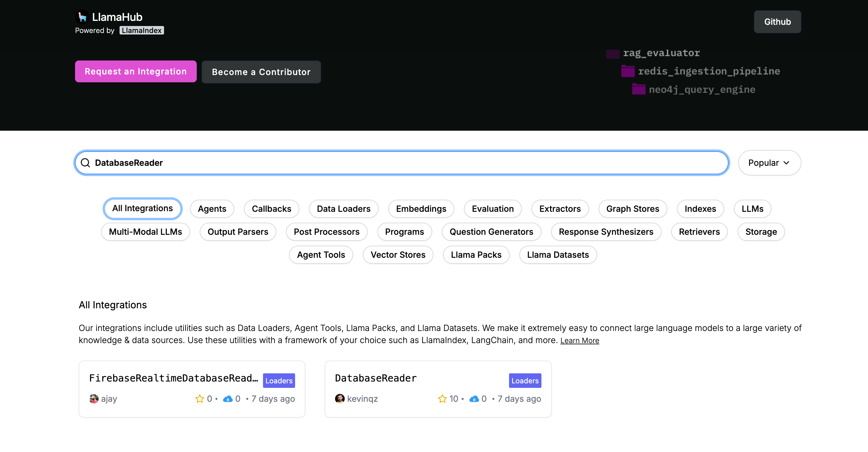Filter by Embeddings category
This screenshot has height=452, width=868.
[x=421, y=209]
